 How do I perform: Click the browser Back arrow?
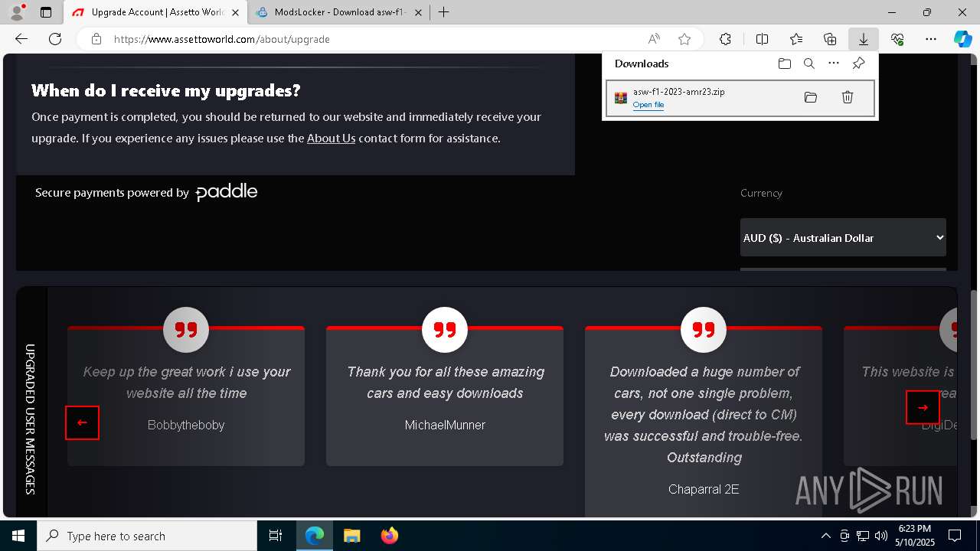(x=21, y=39)
